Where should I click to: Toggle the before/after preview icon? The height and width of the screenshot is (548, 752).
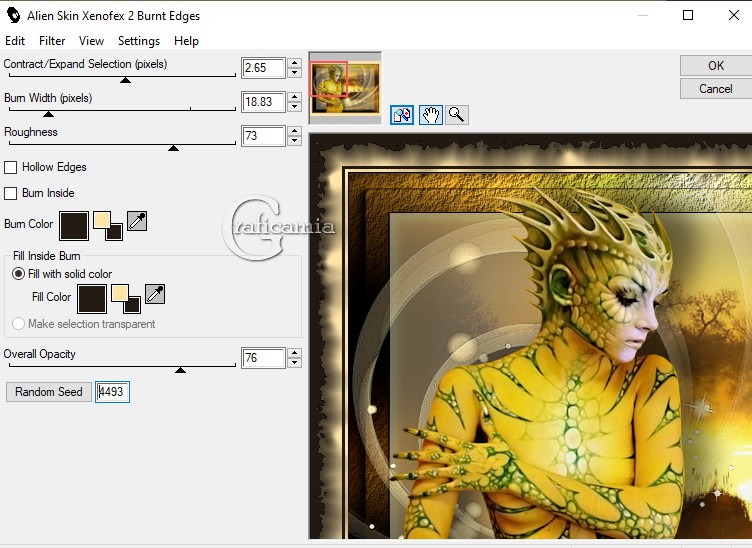(x=402, y=115)
